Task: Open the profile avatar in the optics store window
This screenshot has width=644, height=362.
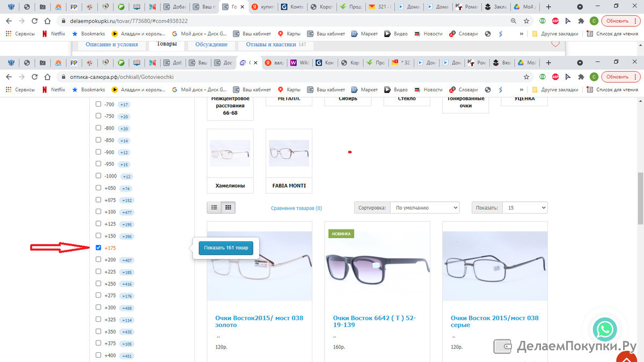Action: [594, 77]
